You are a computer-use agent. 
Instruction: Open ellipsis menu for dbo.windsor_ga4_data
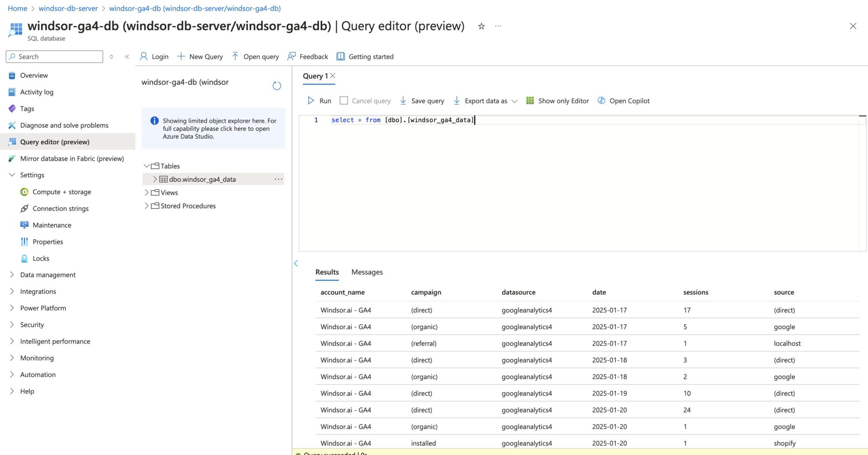(278, 179)
